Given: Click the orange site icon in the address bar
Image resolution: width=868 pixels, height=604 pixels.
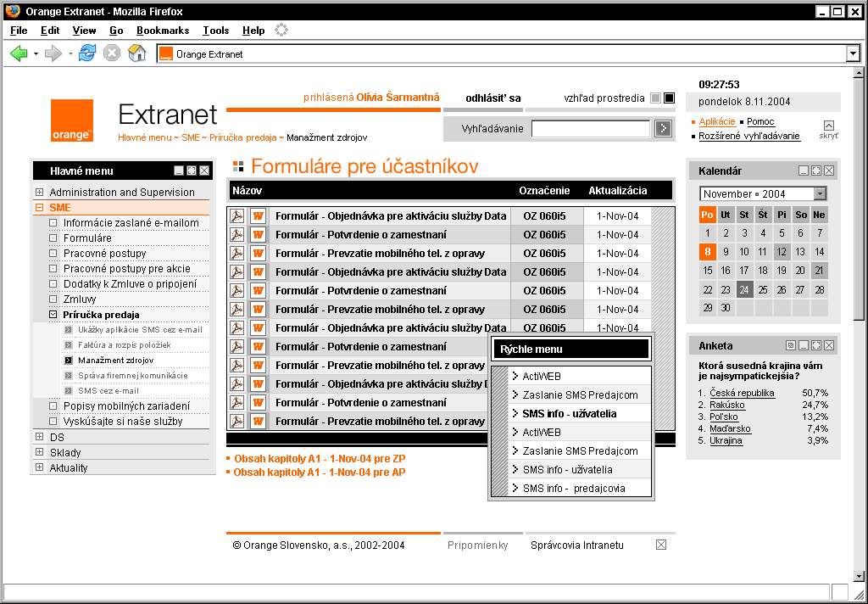Looking at the screenshot, I should 165,53.
